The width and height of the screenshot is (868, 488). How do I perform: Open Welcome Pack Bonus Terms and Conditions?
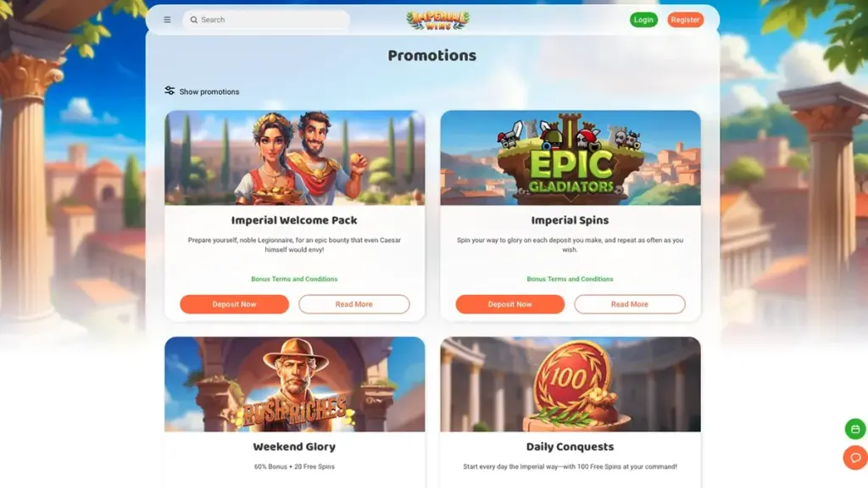[294, 280]
